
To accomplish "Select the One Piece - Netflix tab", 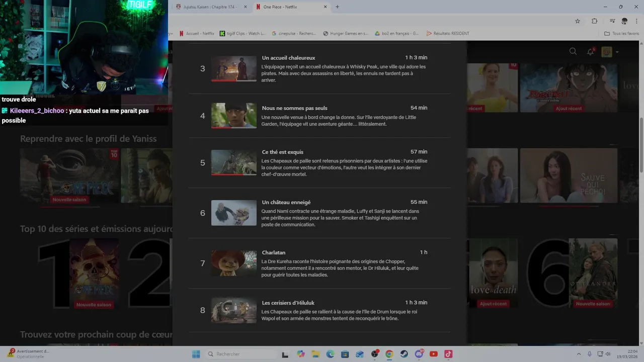I will pos(291,7).
